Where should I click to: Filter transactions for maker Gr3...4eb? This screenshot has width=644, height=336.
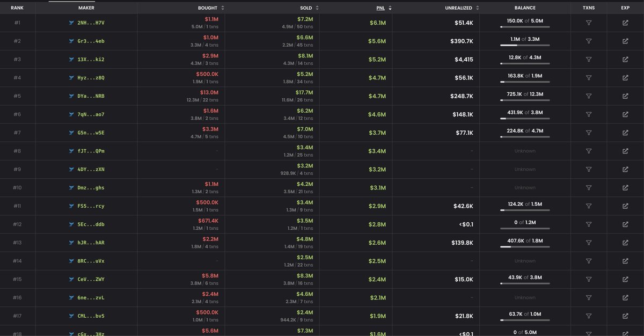coord(589,41)
